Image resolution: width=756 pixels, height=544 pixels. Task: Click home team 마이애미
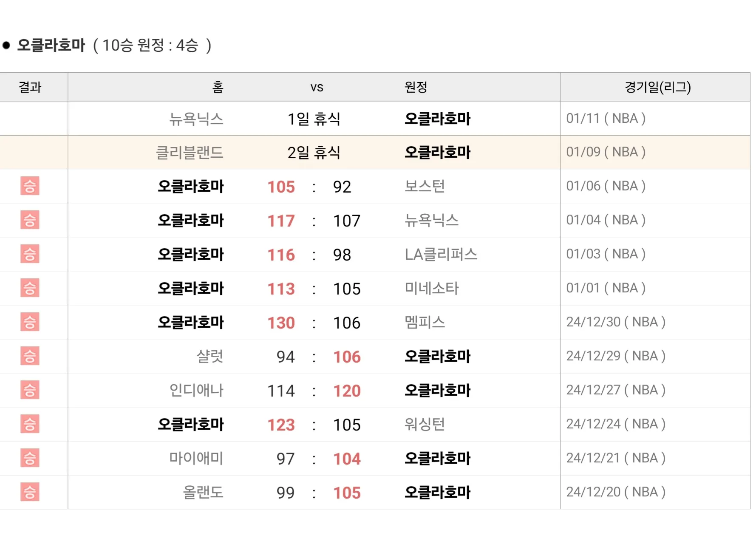[x=196, y=458]
